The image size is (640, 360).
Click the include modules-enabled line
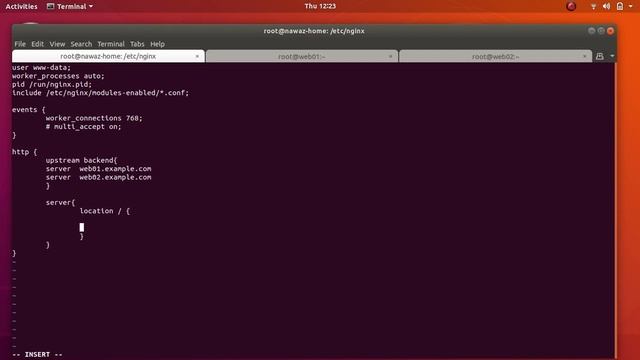tap(100, 93)
